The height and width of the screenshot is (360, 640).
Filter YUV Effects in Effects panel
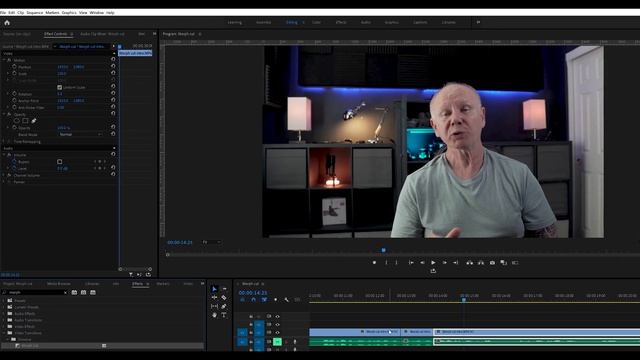click(93, 293)
